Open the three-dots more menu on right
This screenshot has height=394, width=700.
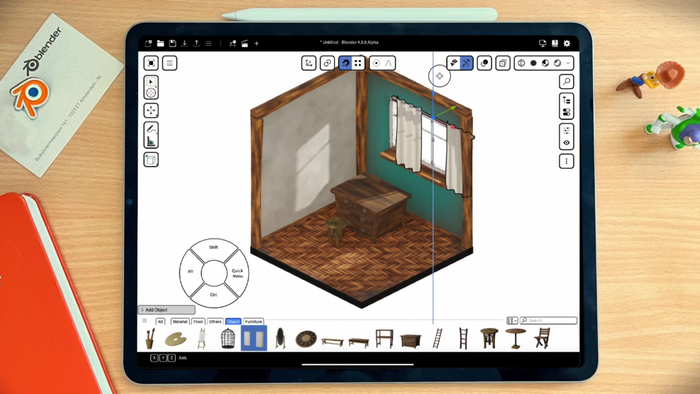coord(567,161)
